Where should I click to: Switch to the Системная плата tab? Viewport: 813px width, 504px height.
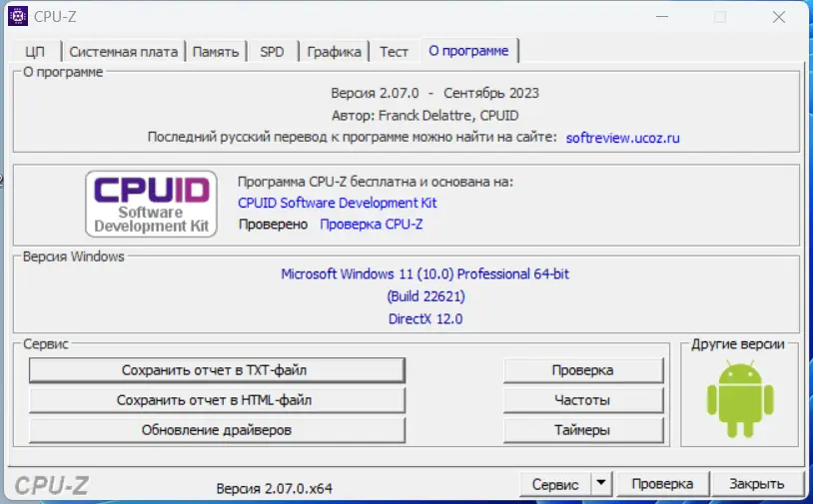(124, 52)
